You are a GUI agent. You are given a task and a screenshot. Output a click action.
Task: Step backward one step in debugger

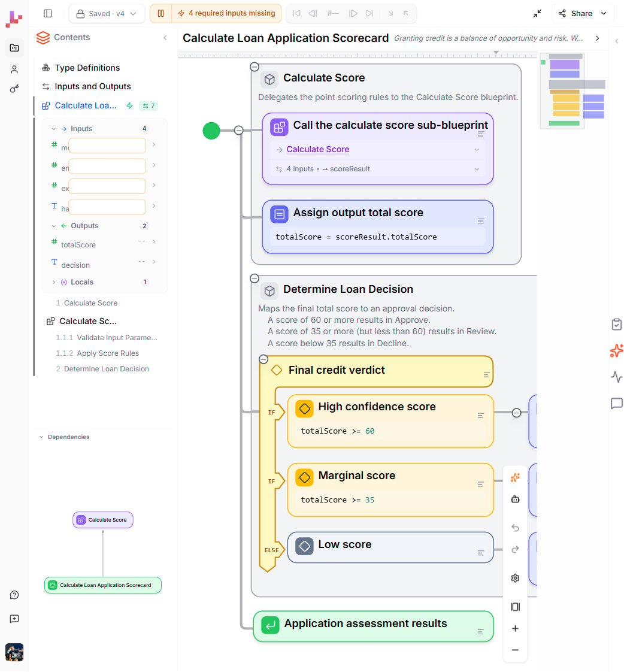(313, 13)
